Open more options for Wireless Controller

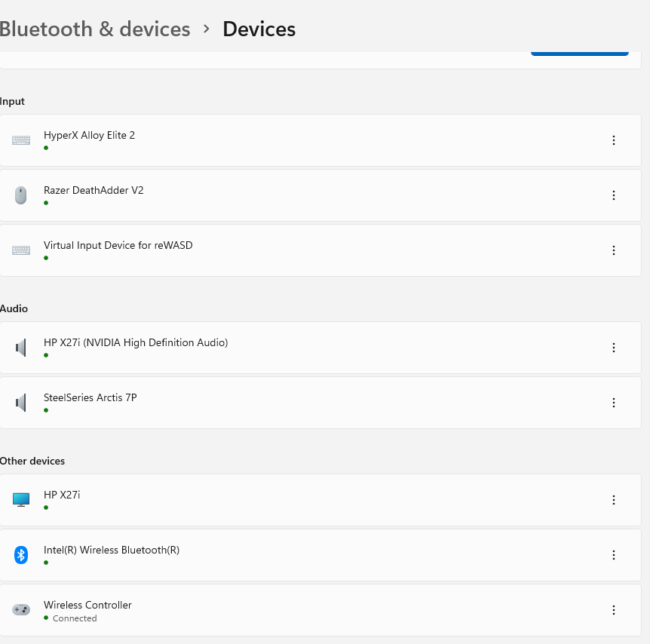click(x=613, y=610)
